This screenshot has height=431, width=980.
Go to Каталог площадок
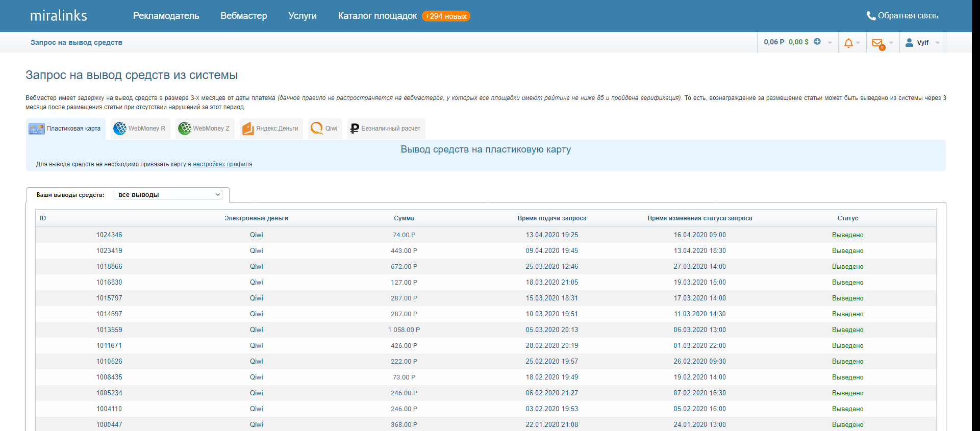tap(377, 16)
